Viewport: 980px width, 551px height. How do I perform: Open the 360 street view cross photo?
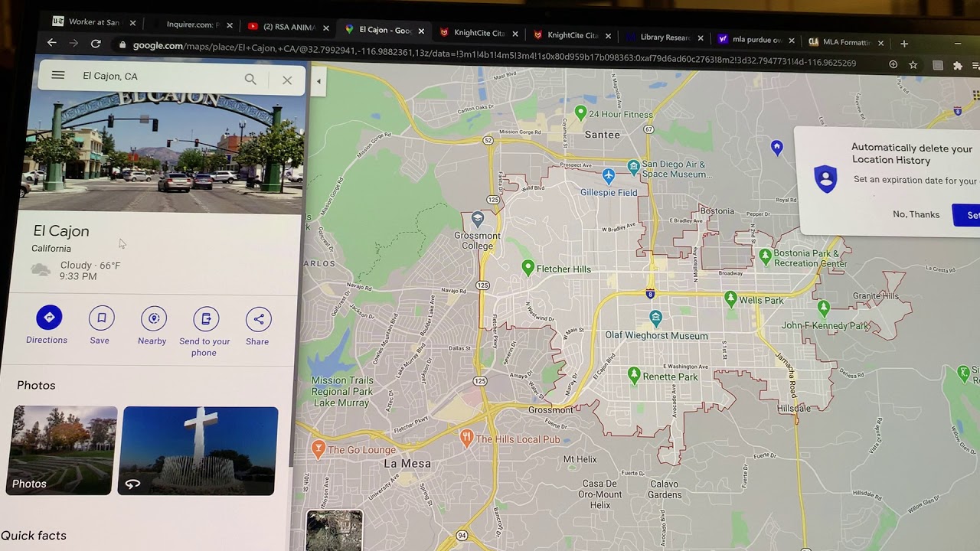tap(198, 451)
